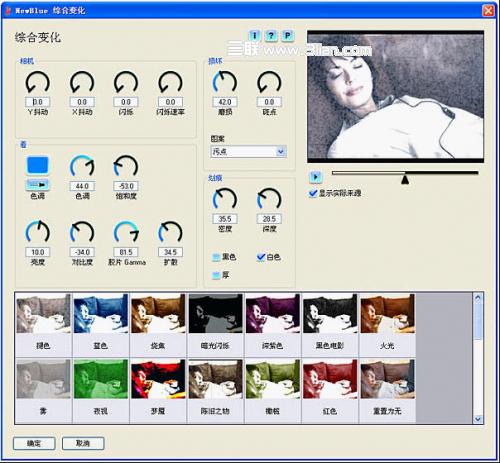This screenshot has height=463, width=500.
Task: Select the 夜视 green preset thumbnail
Action: coord(101,379)
